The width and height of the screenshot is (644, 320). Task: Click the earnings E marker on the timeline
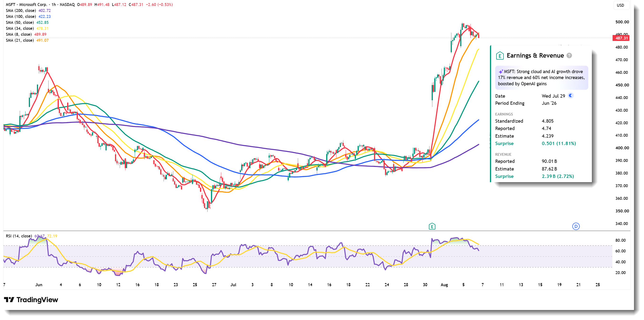coord(432,226)
